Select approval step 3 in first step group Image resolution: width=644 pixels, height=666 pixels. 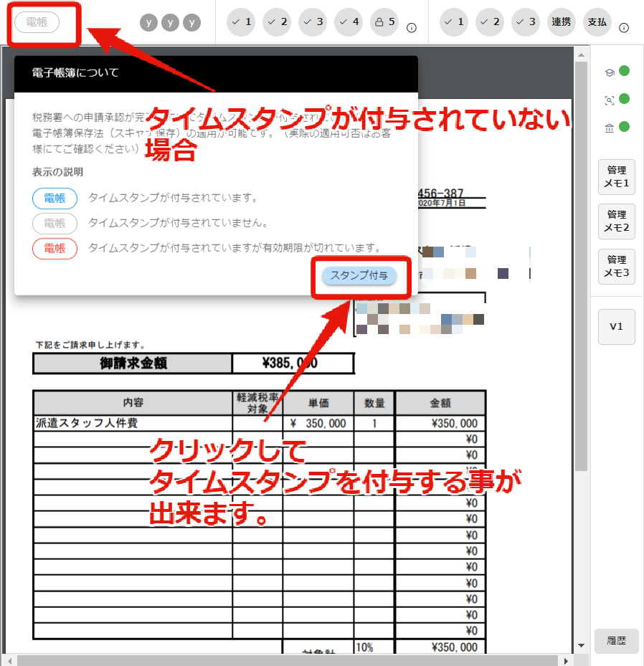click(x=313, y=22)
